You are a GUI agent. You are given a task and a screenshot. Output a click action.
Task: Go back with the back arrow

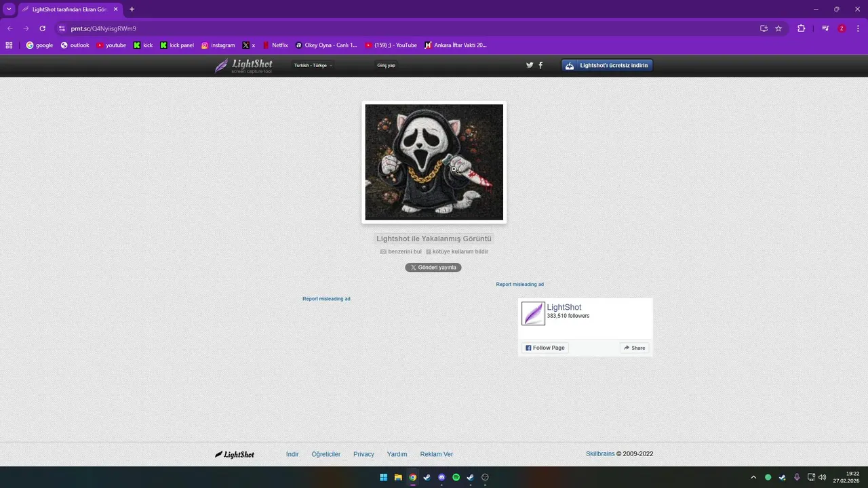pyautogui.click(x=9, y=28)
